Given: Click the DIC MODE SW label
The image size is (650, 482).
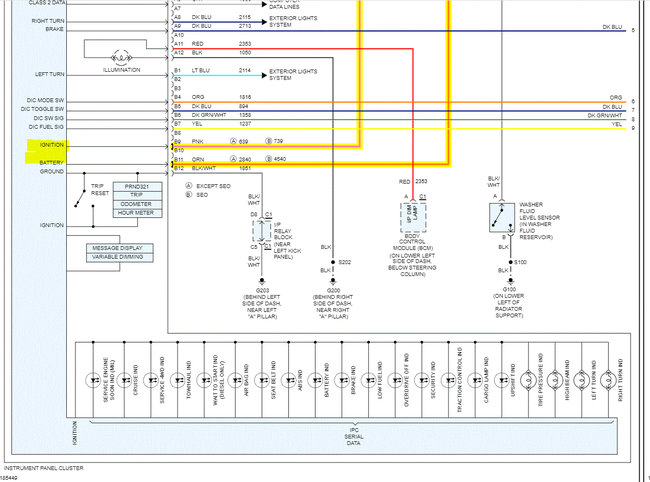Looking at the screenshot, I should [45, 100].
